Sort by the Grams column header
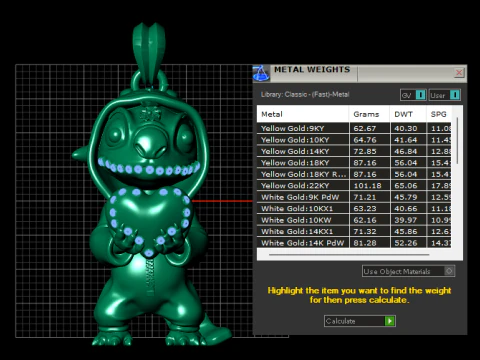This screenshot has height=360, width=480. pyautogui.click(x=369, y=114)
